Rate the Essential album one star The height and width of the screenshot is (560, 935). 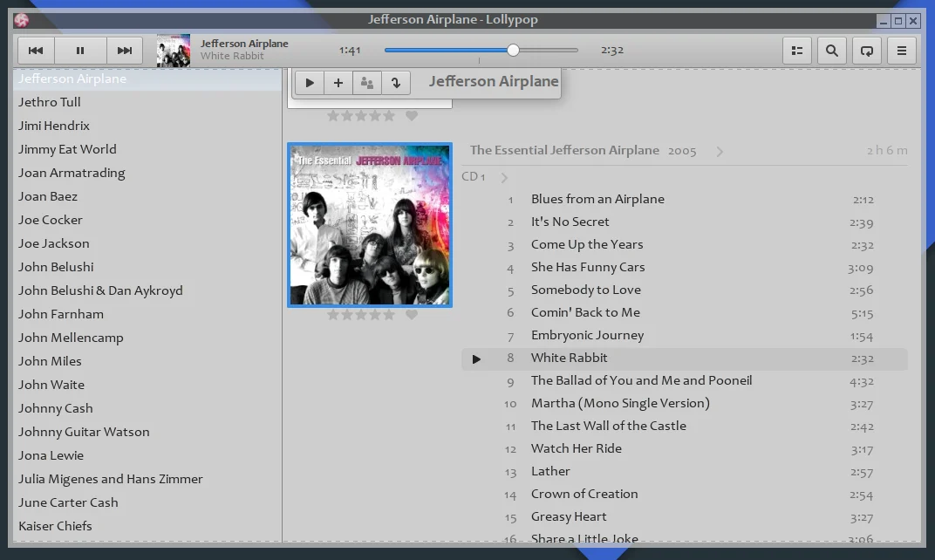click(x=332, y=314)
